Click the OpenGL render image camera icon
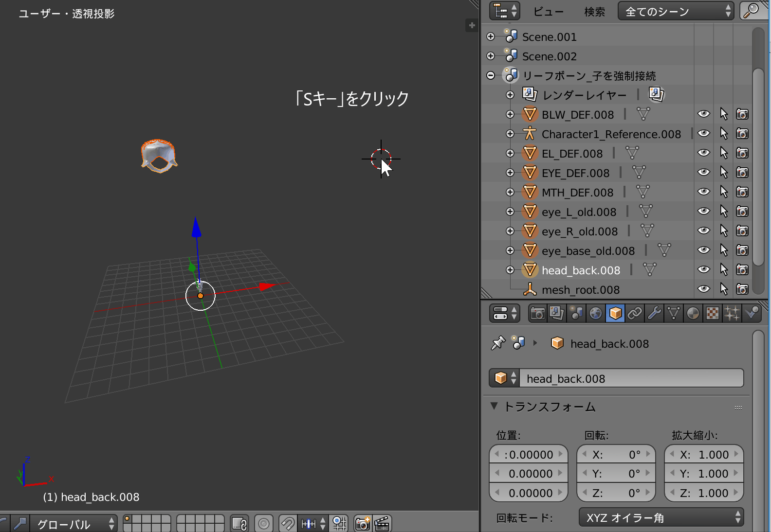771x532 pixels. 363,523
